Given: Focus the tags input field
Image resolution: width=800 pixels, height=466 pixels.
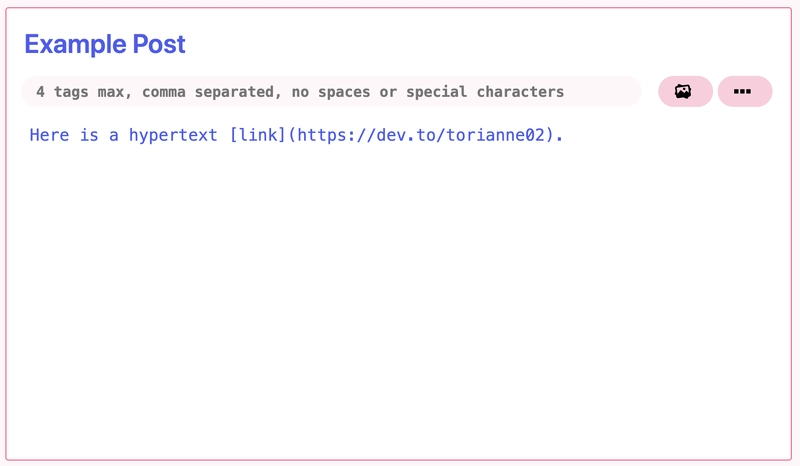Looking at the screenshot, I should tap(331, 92).
